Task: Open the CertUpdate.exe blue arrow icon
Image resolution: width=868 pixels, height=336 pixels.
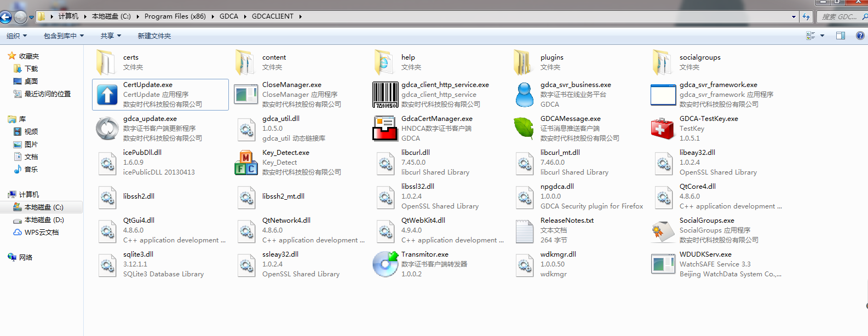Action: [x=107, y=95]
